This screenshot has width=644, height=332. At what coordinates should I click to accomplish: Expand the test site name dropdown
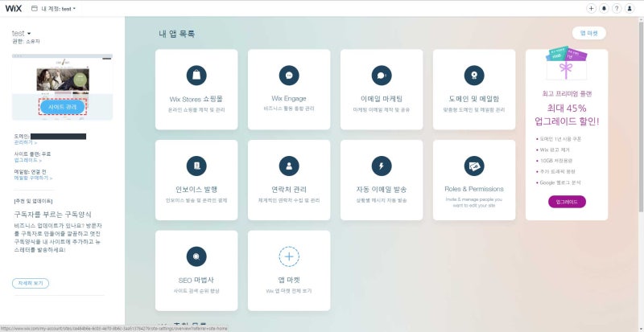(22, 33)
